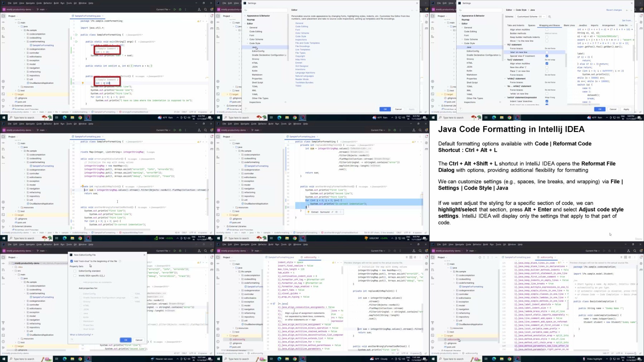Viewport: 644px width, 362px height.
Task: Open Chrome in taskbar showing the DOW widget
Action: coord(80,238)
